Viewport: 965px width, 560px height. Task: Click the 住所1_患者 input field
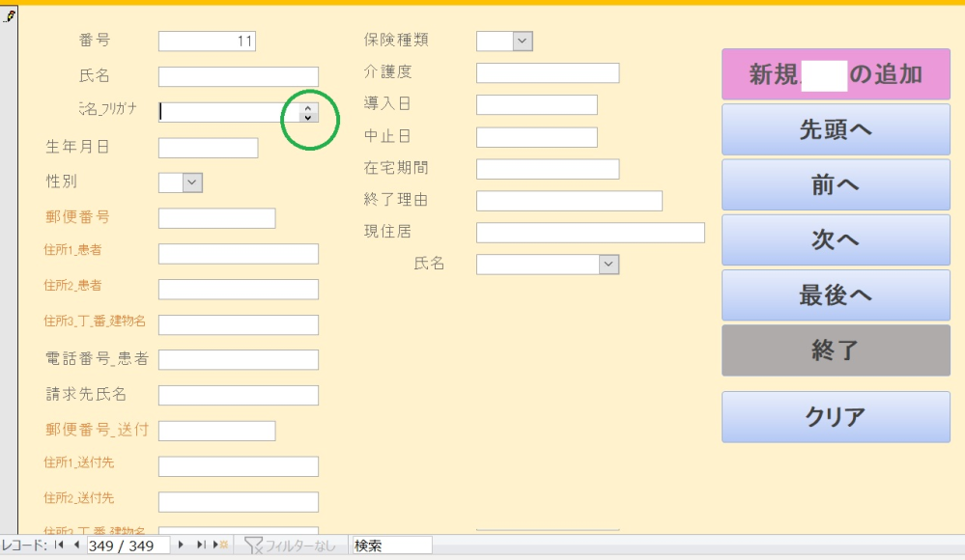click(239, 254)
